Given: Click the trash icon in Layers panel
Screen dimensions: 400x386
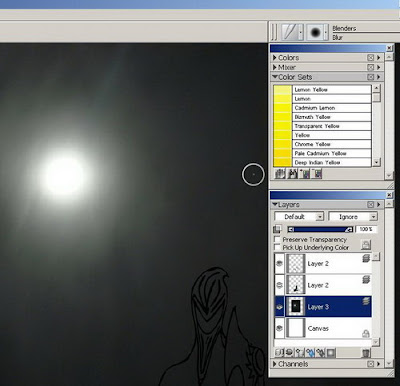Looking at the screenshot, I should tap(366, 353).
